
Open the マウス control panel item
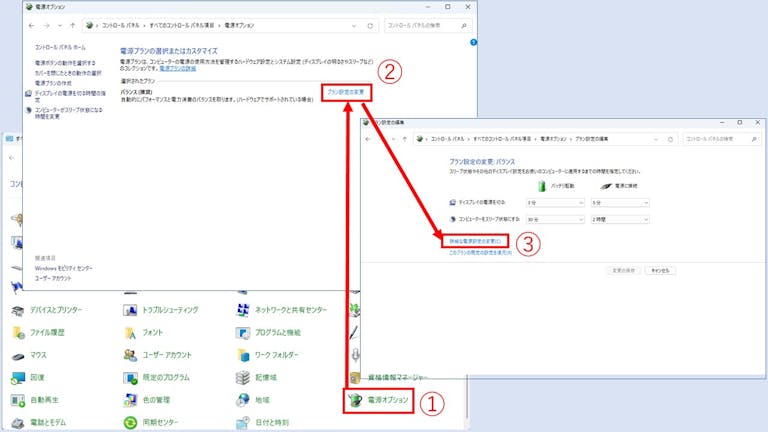(29, 355)
